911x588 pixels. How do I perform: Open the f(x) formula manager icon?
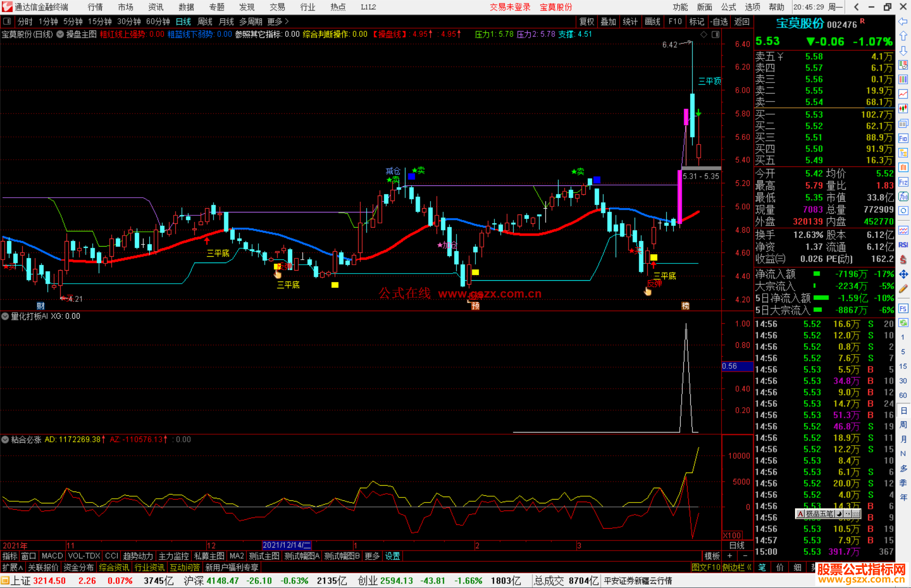903,196
